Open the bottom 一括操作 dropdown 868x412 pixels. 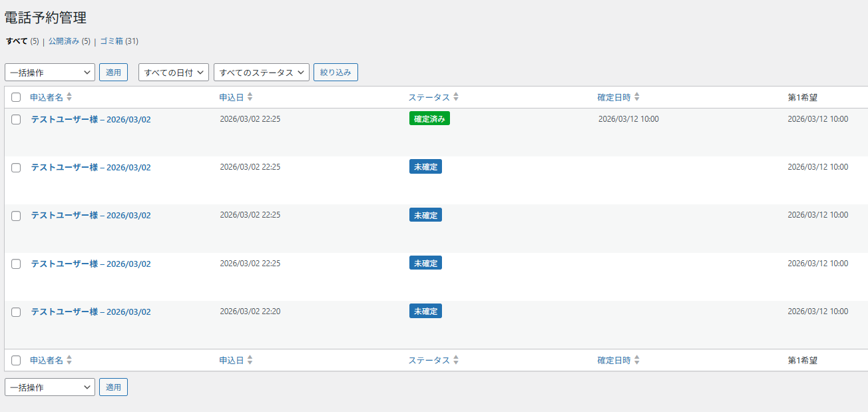coord(50,387)
